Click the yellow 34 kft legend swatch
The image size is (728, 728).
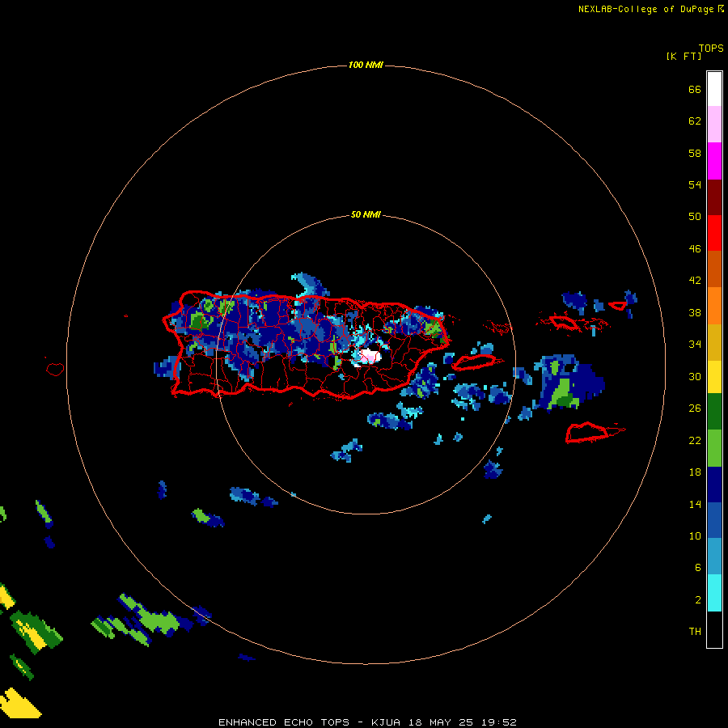(714, 377)
